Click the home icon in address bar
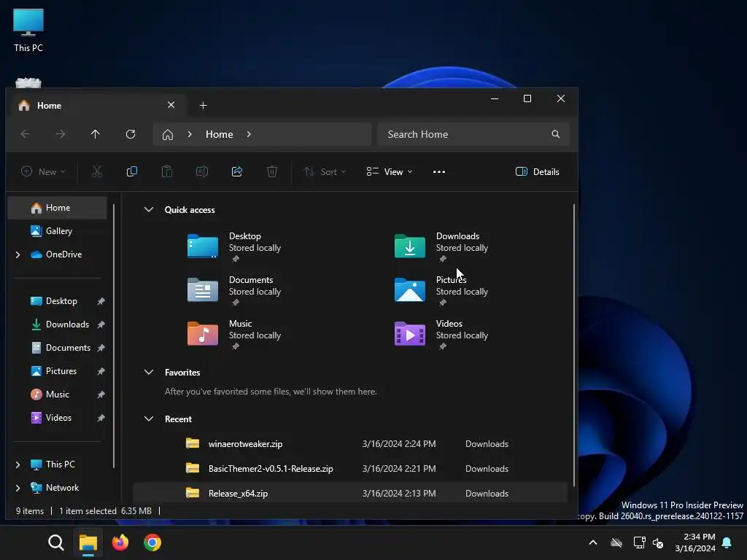Viewport: 747px width, 560px height. (x=168, y=135)
